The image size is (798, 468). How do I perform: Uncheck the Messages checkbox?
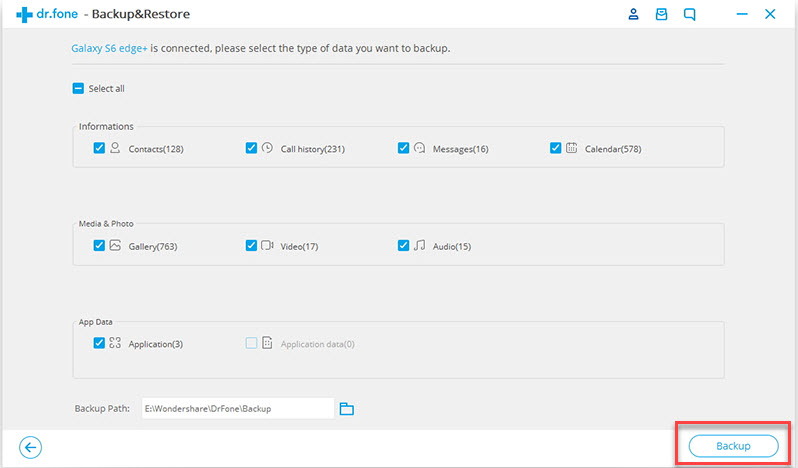[x=404, y=148]
